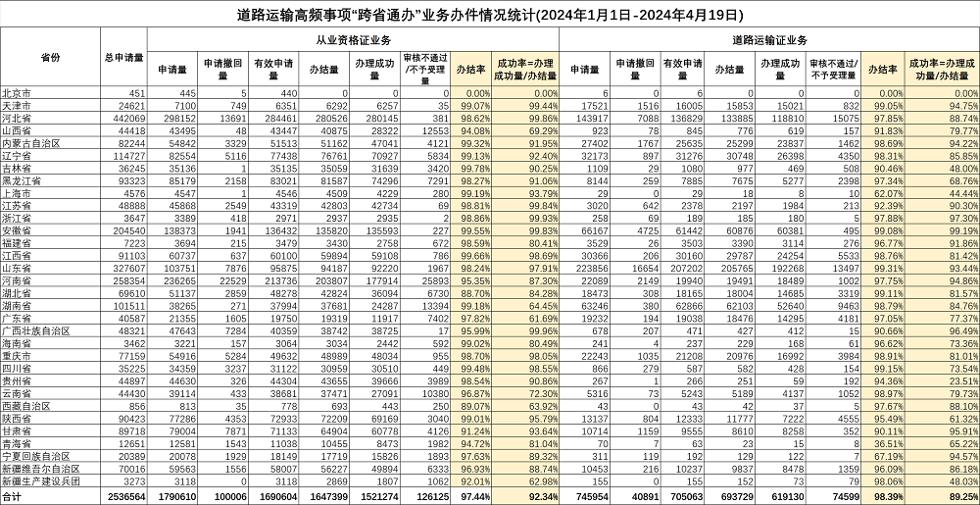This screenshot has height=505, width=980.
Task: Select the 省份 header cell
Action: click(x=50, y=57)
